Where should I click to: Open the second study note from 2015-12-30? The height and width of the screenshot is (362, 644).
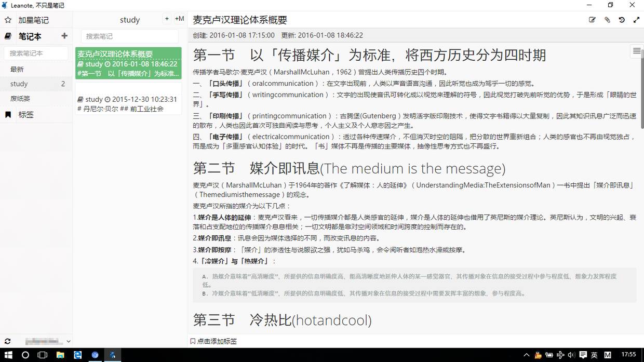click(x=128, y=104)
